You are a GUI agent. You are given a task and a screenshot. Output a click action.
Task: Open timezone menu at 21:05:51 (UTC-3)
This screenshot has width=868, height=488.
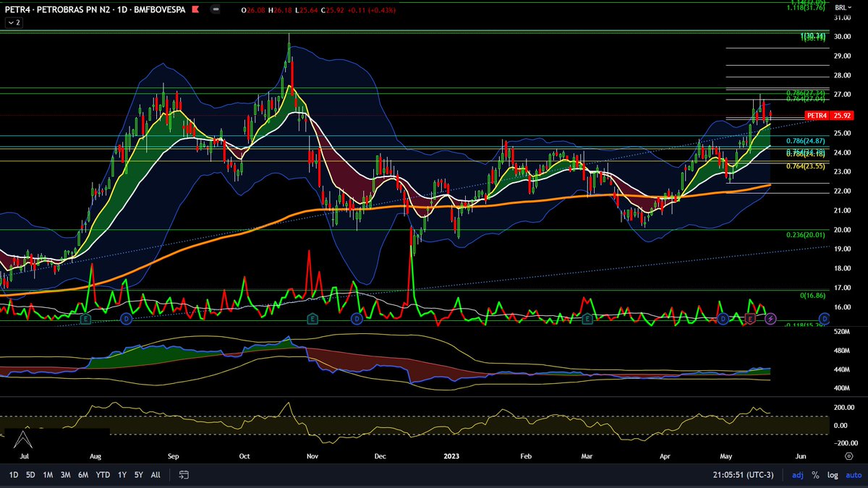tap(744, 475)
